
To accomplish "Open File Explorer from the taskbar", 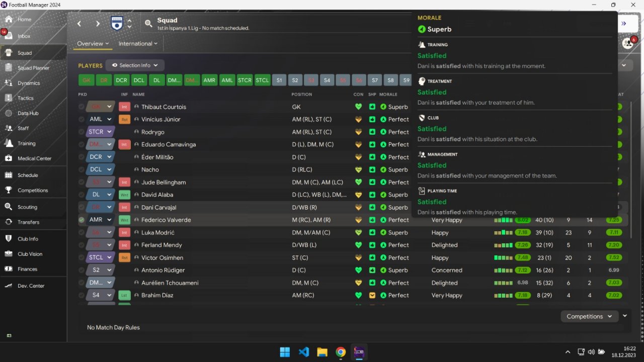I will (x=322, y=352).
